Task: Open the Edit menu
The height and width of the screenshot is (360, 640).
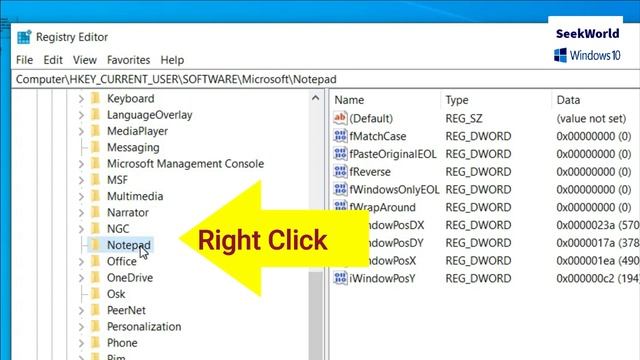Action: 53,60
